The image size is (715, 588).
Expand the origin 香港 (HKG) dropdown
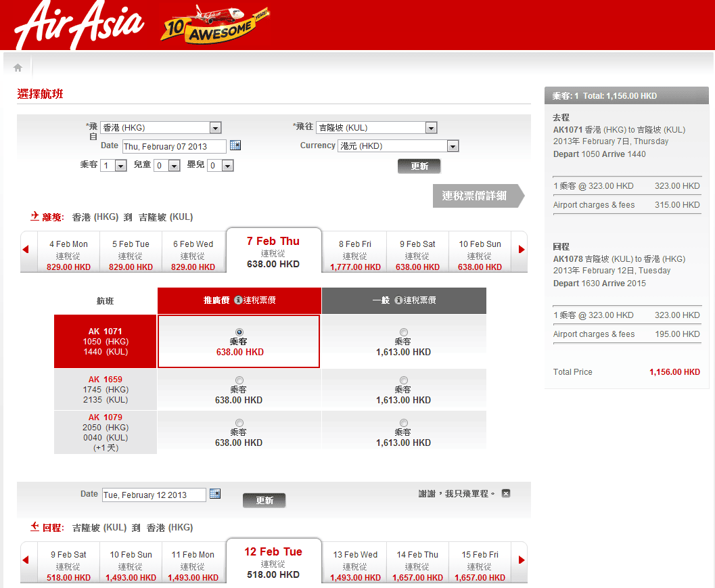(215, 128)
